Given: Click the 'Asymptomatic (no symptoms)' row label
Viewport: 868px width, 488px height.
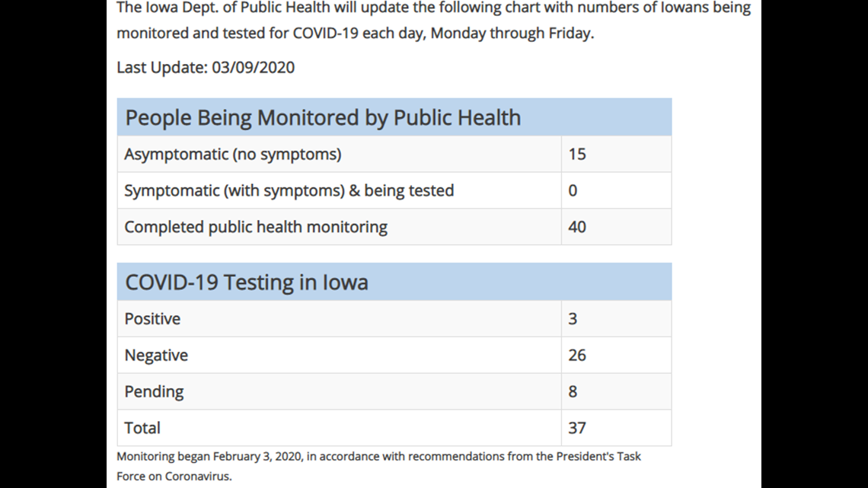Looking at the screenshot, I should pyautogui.click(x=232, y=155).
